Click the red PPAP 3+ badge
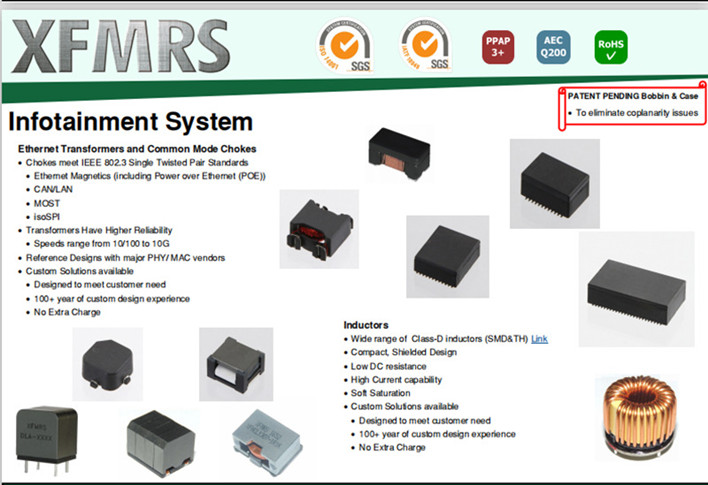Image resolution: width=708 pixels, height=485 pixels. pyautogui.click(x=498, y=45)
